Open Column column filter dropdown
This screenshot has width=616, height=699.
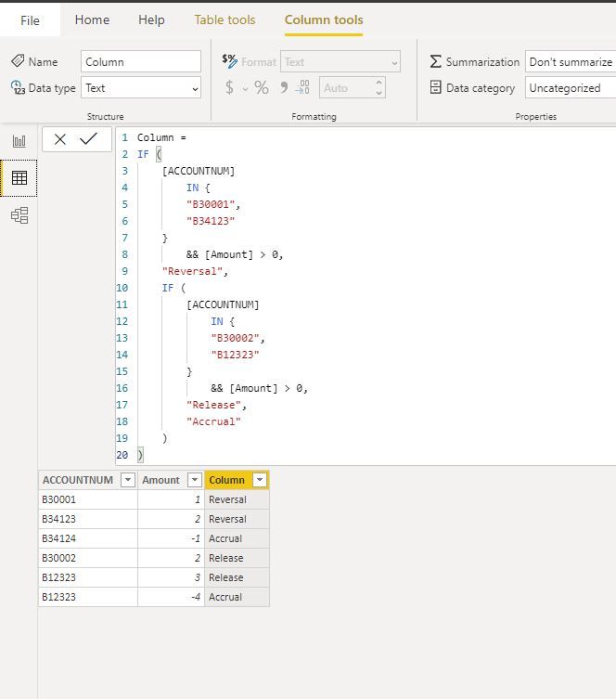tap(260, 480)
